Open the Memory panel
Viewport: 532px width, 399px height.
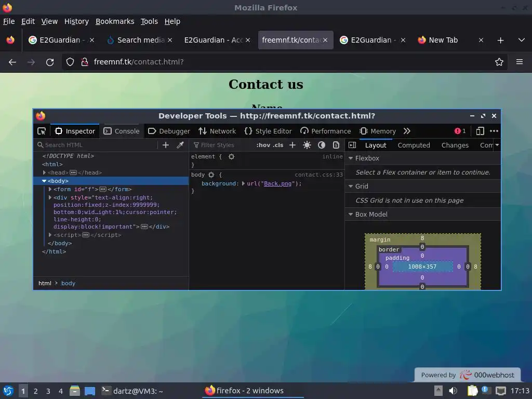(378, 131)
